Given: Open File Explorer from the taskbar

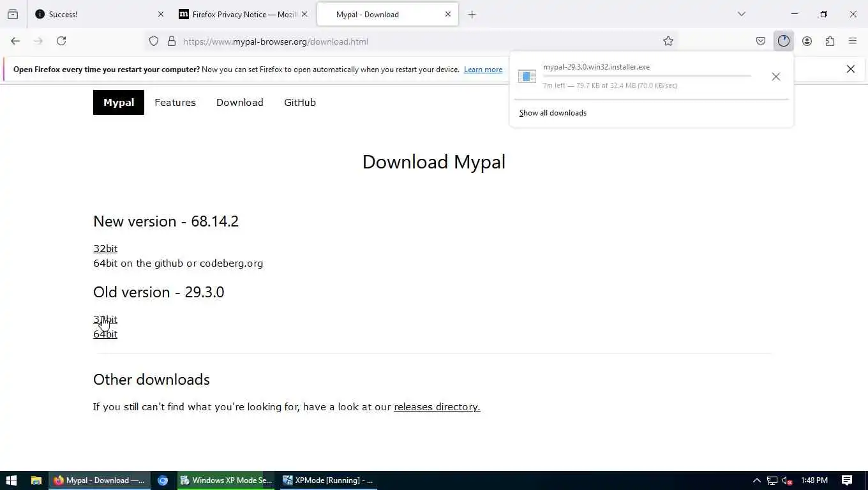Looking at the screenshot, I should tap(36, 480).
